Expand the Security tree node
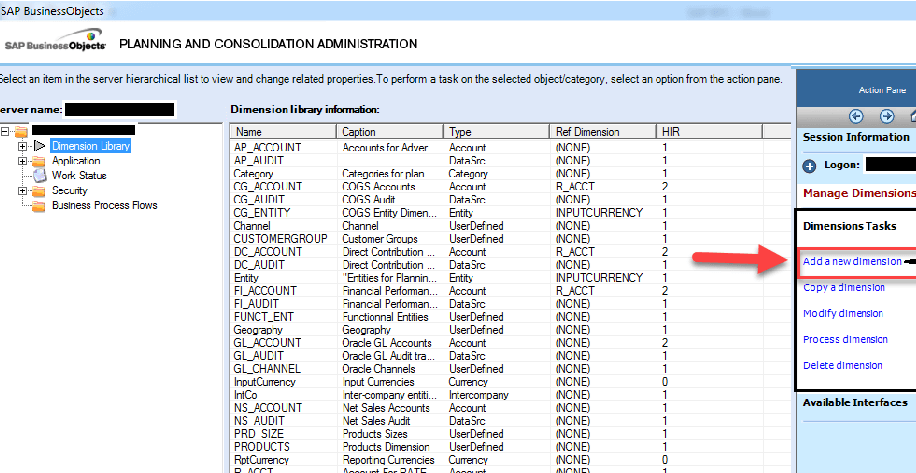 [x=22, y=190]
